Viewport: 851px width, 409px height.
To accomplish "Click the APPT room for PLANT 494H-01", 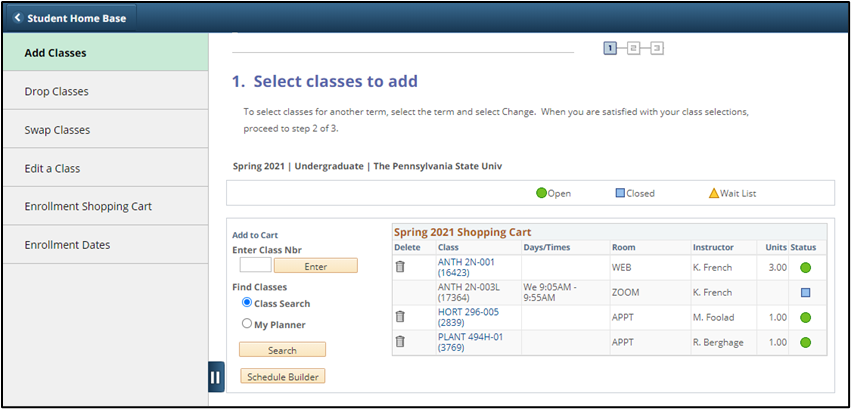I will (622, 342).
